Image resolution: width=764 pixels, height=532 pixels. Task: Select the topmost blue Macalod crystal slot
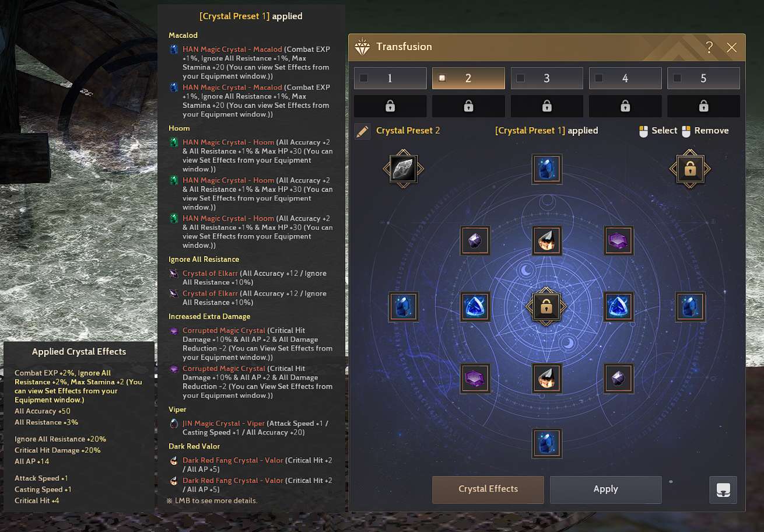pos(547,169)
